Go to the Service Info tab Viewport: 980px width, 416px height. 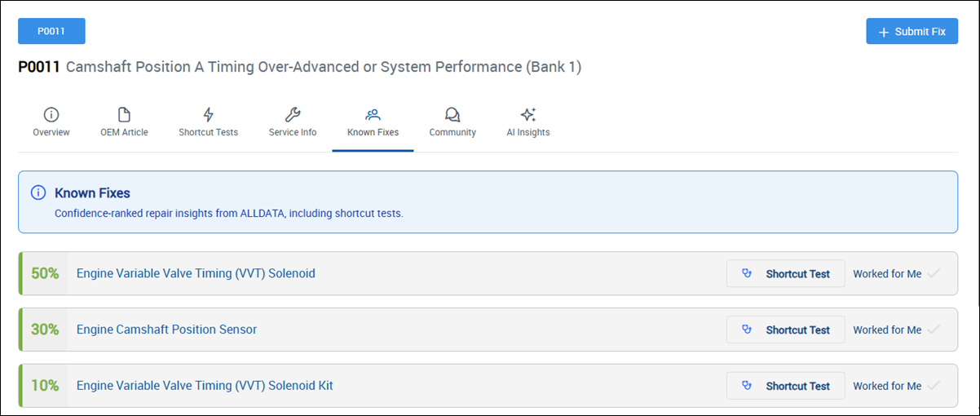tap(292, 123)
